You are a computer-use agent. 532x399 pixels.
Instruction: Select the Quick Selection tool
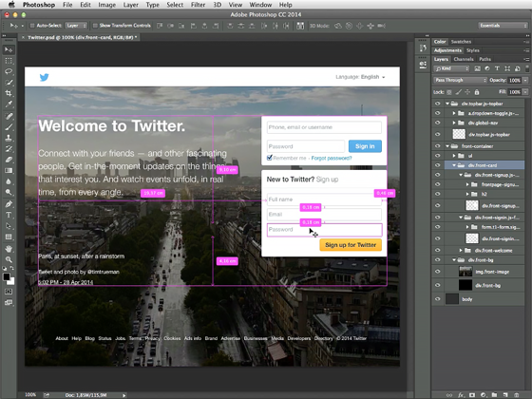tap(9, 83)
